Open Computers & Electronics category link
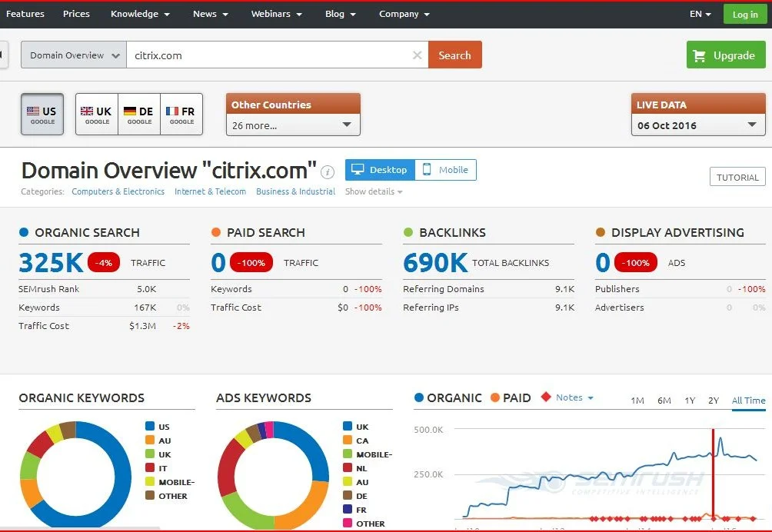 click(x=118, y=191)
